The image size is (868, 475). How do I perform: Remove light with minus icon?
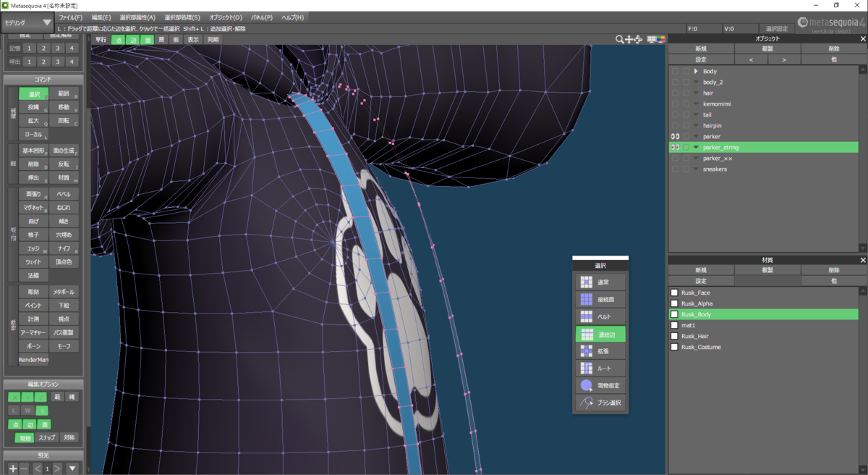(24, 468)
